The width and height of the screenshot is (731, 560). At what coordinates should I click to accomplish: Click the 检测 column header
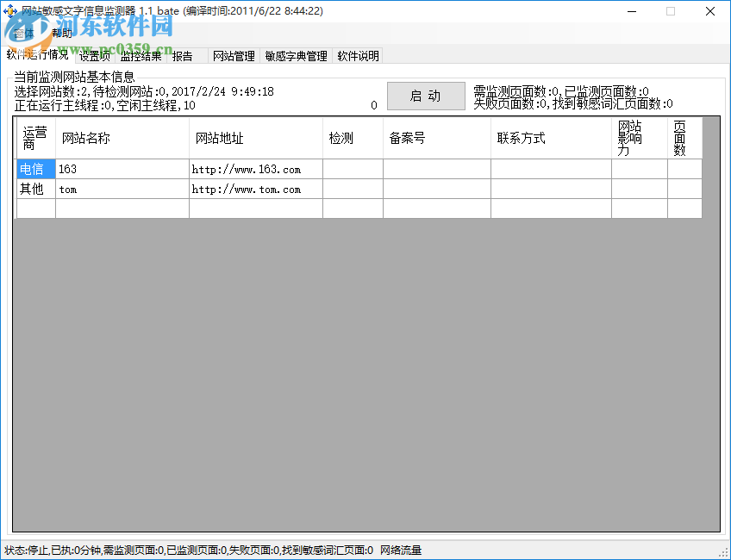351,138
